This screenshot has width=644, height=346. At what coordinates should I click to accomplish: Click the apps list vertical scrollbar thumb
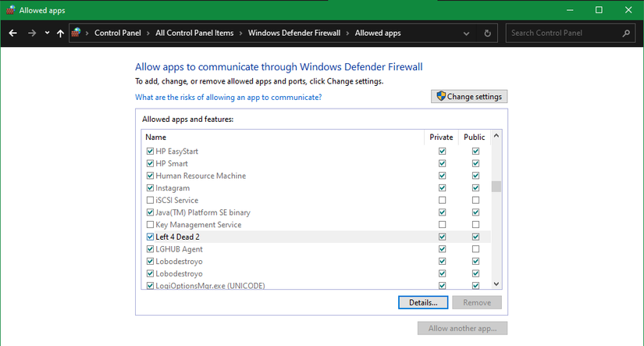(496, 187)
